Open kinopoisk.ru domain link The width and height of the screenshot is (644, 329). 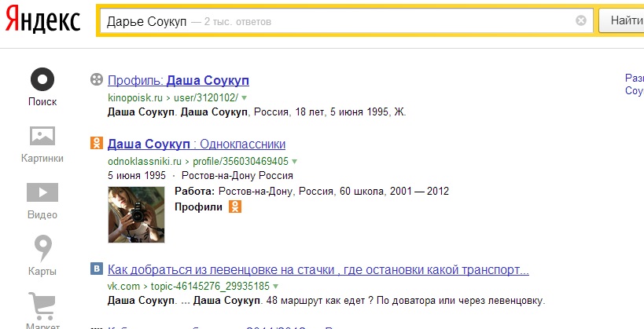(x=135, y=98)
